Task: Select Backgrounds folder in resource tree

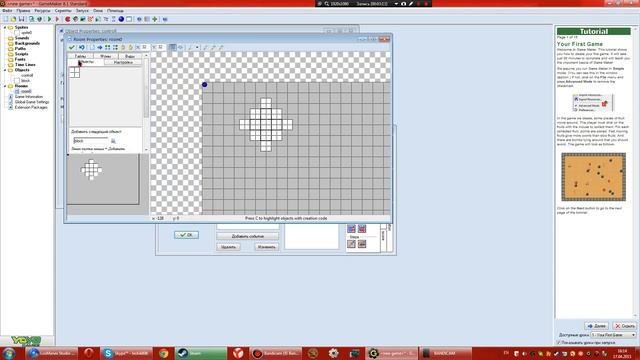Action: [27, 43]
